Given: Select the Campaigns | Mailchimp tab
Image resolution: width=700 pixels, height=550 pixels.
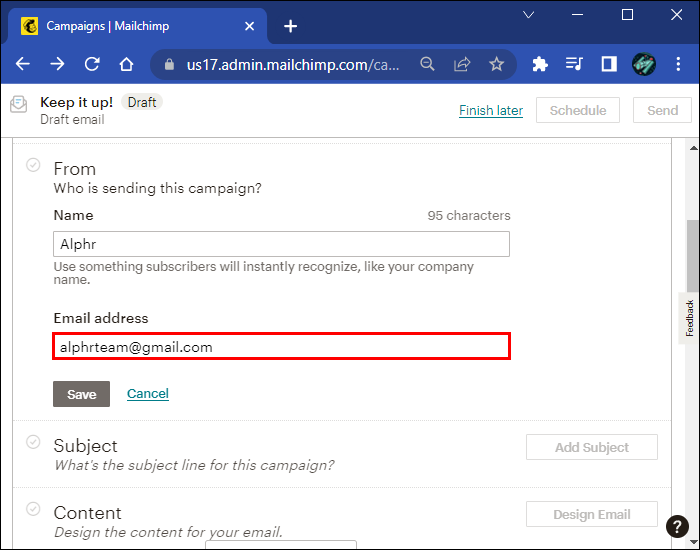Looking at the screenshot, I should (138, 26).
